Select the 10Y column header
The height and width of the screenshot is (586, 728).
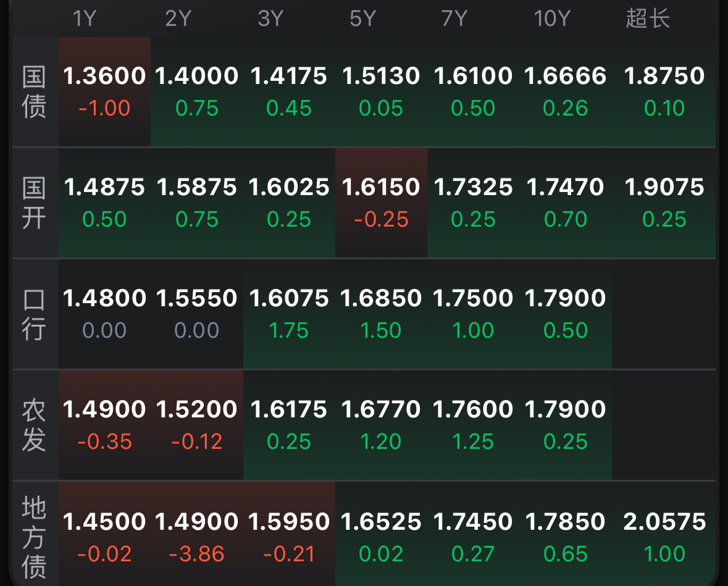552,19
